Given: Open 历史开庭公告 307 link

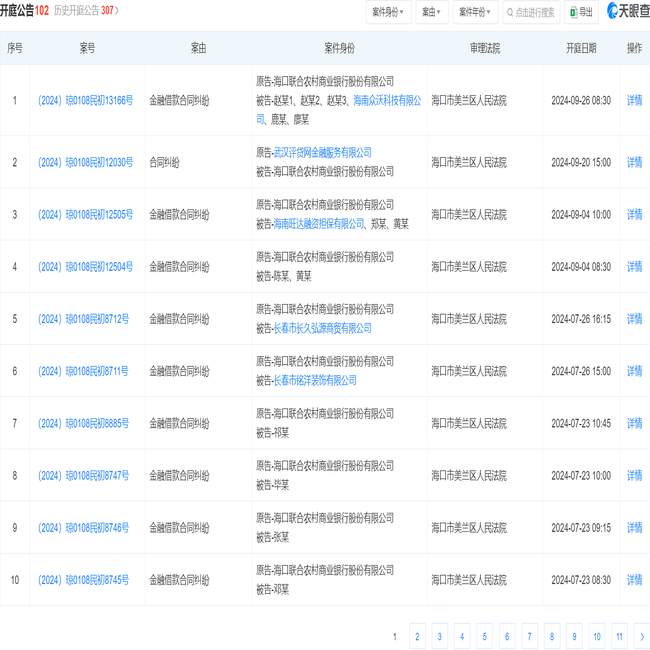Looking at the screenshot, I should [x=86, y=10].
